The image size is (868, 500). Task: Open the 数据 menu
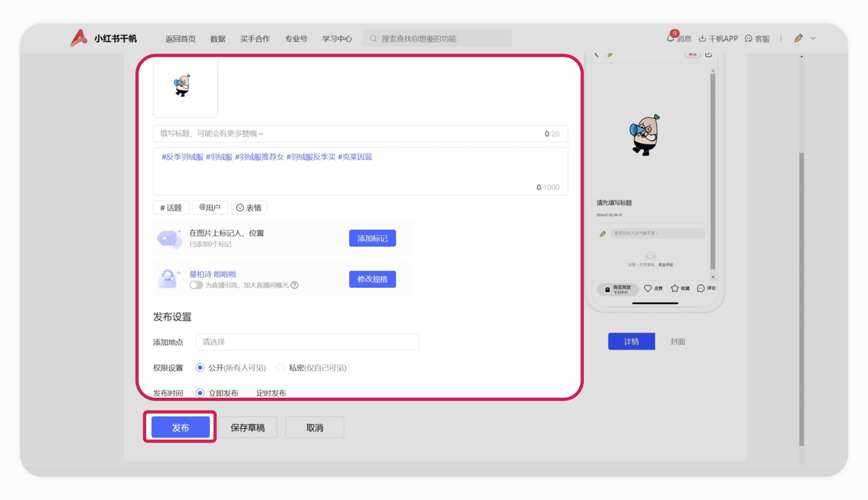click(x=218, y=39)
